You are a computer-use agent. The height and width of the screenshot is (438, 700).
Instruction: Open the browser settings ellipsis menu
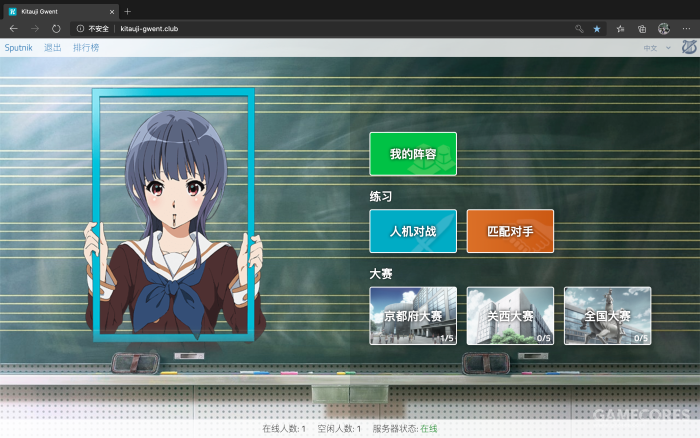pos(686,29)
